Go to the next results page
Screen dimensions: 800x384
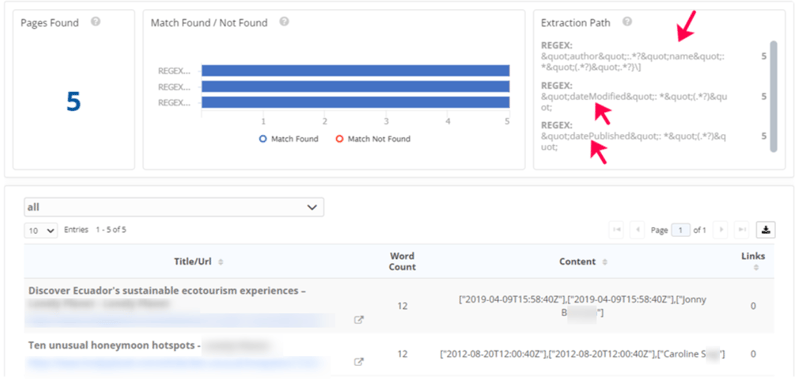(720, 230)
